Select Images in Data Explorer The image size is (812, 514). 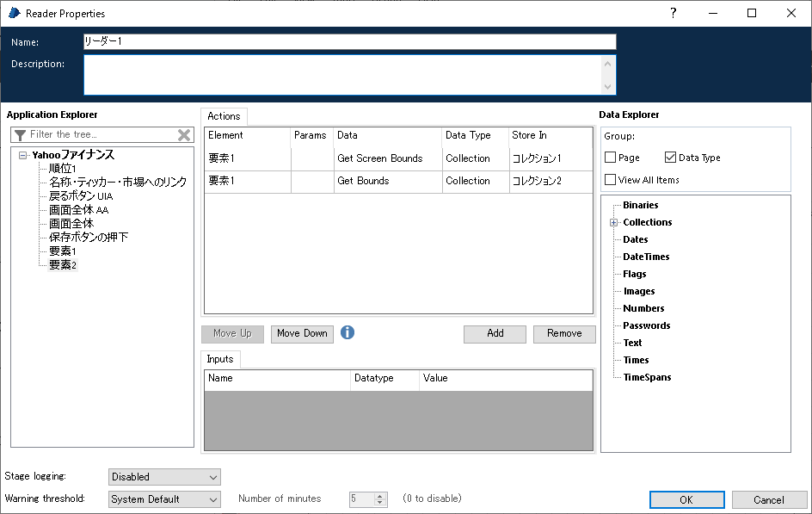click(x=639, y=291)
